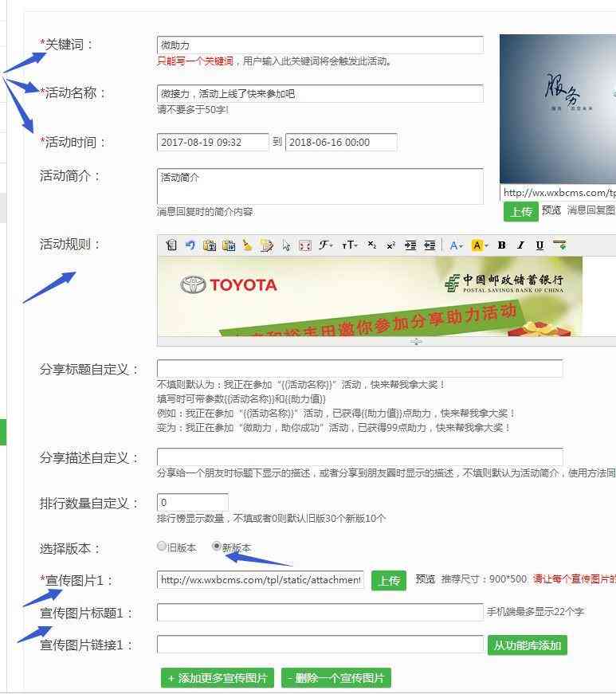Select the 新版本 radio option
The height and width of the screenshot is (694, 616).
click(217, 546)
